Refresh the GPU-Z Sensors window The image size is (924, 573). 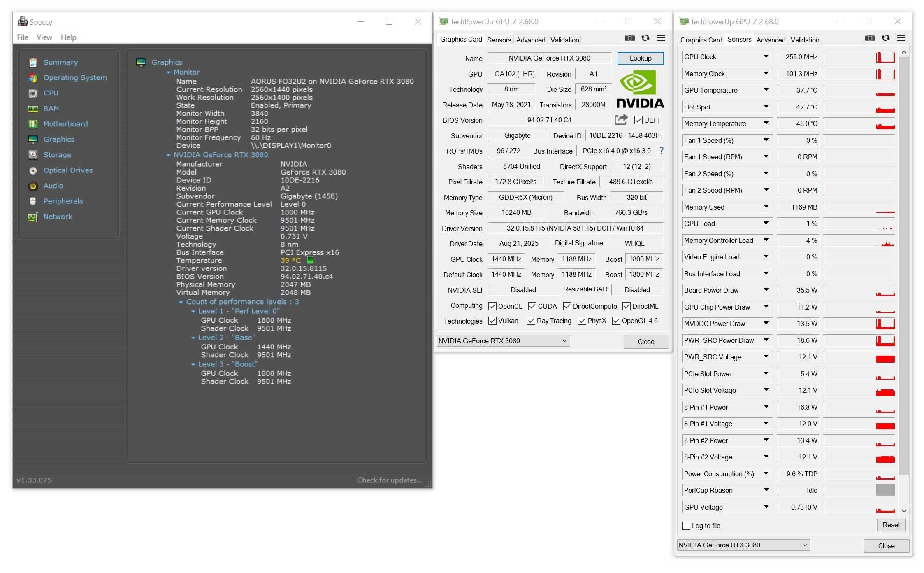pyautogui.click(x=886, y=38)
